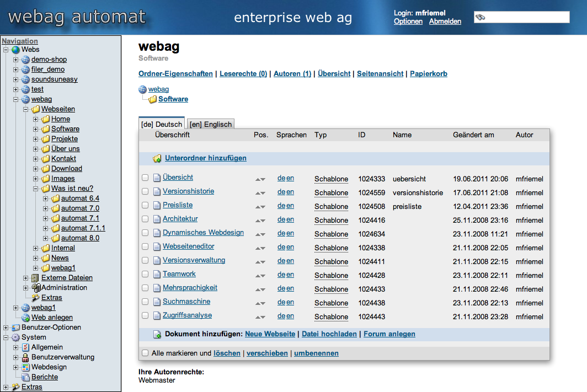Click the Abmelden logout link
The width and height of the screenshot is (587, 392).
coord(445,22)
